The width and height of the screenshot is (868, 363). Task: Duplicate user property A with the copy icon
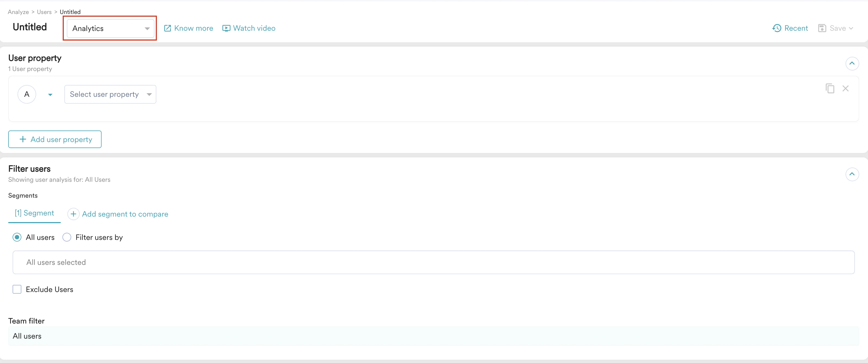(x=830, y=88)
